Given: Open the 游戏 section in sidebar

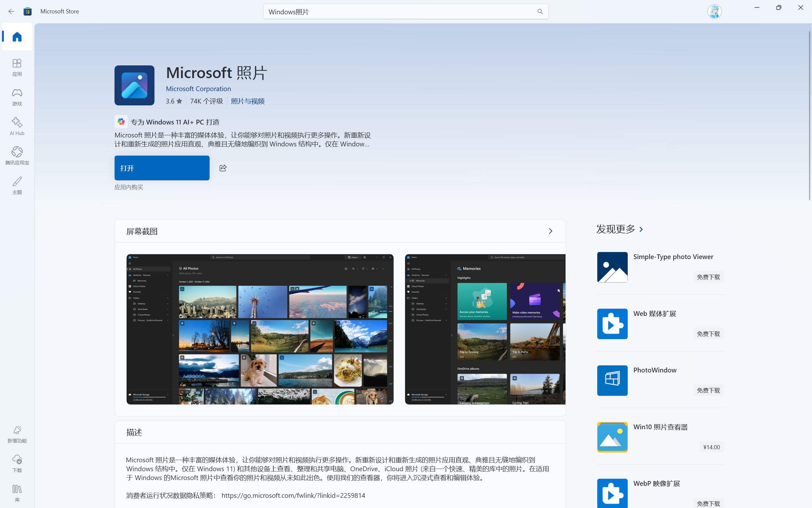Looking at the screenshot, I should point(17,97).
